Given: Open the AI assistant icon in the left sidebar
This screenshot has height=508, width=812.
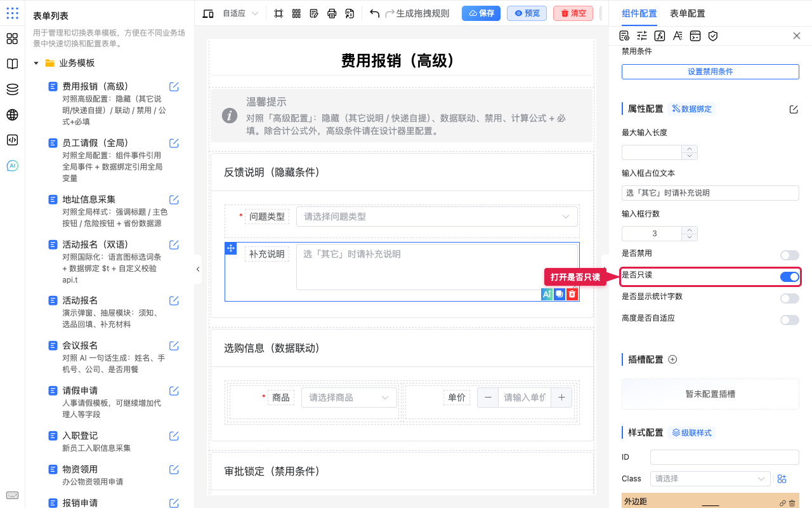Looking at the screenshot, I should pyautogui.click(x=12, y=166).
